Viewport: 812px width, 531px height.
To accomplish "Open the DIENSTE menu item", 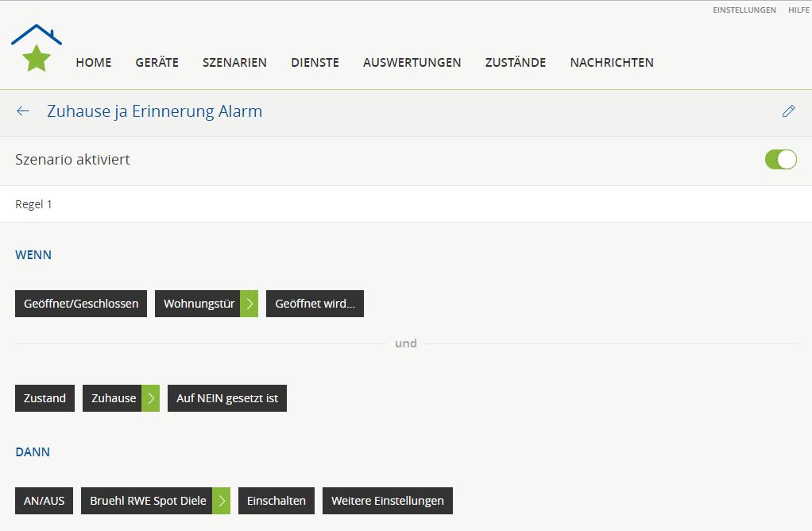I will (x=315, y=63).
